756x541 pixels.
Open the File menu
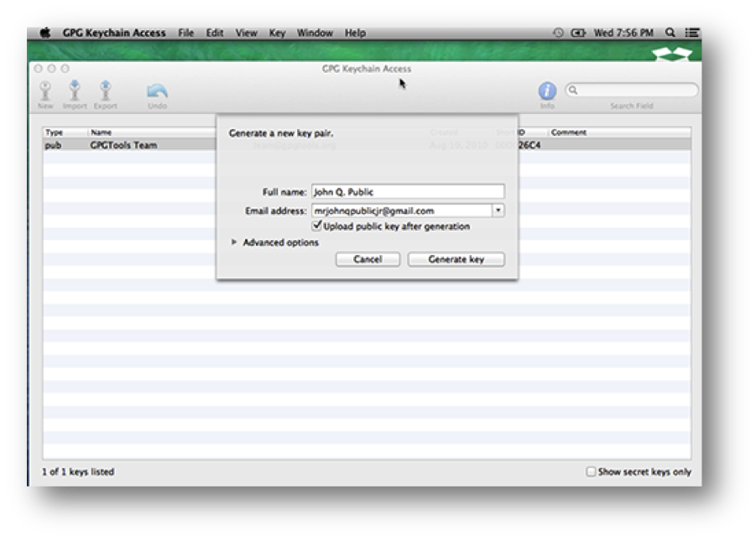coord(186,33)
